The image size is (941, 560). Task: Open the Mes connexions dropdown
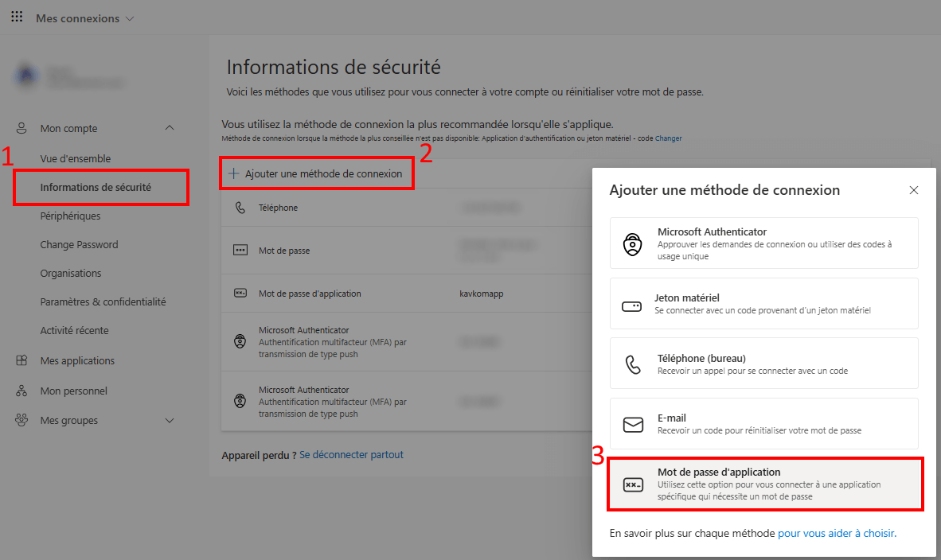point(85,18)
